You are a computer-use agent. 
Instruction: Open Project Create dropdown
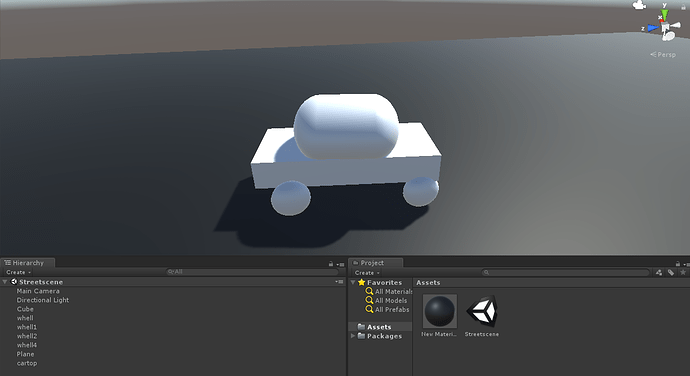coord(367,273)
